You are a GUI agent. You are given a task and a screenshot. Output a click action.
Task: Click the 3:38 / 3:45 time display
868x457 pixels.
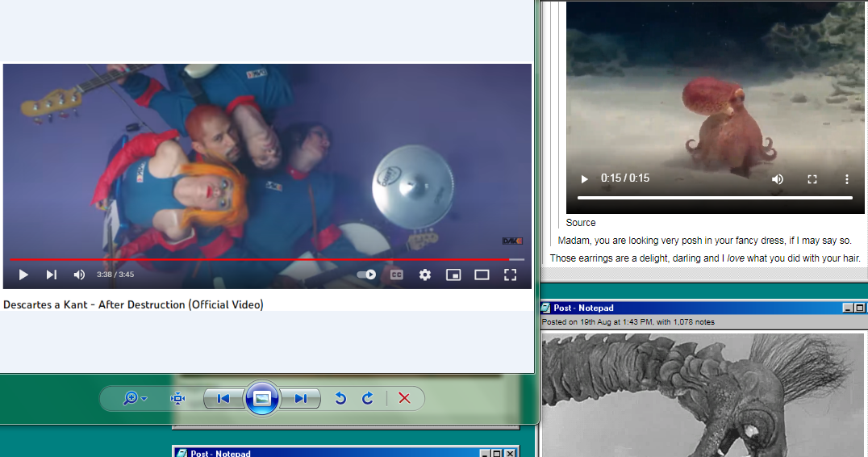click(115, 275)
